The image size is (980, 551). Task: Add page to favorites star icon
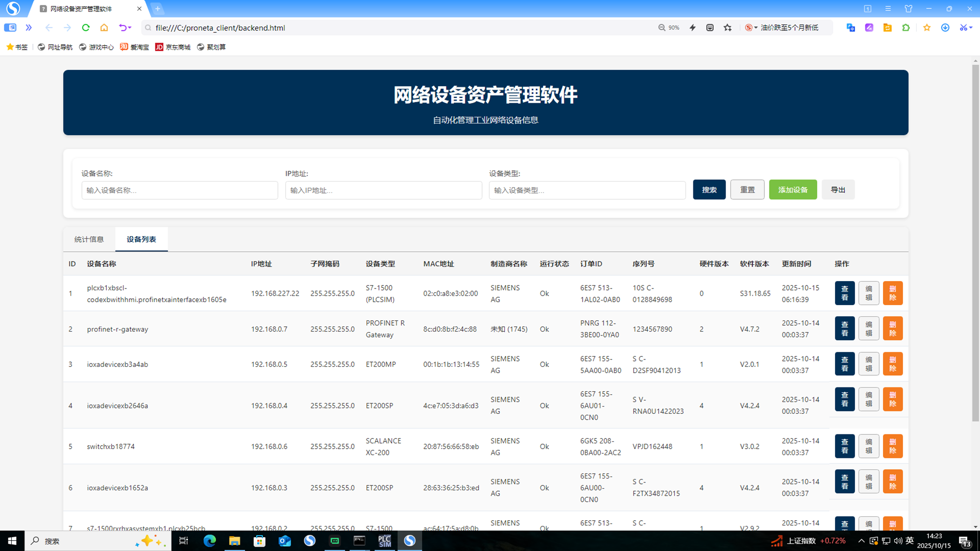728,28
